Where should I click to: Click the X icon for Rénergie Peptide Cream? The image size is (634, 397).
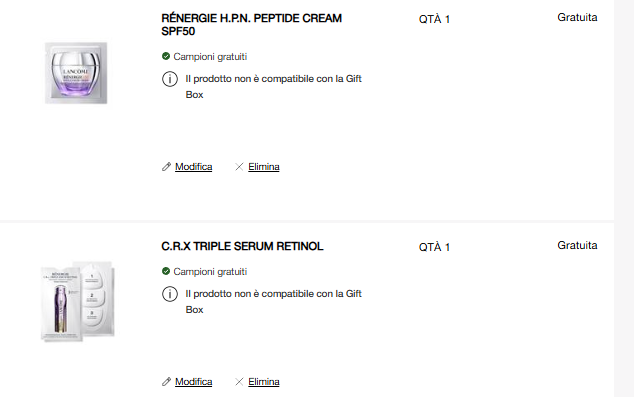(x=239, y=167)
